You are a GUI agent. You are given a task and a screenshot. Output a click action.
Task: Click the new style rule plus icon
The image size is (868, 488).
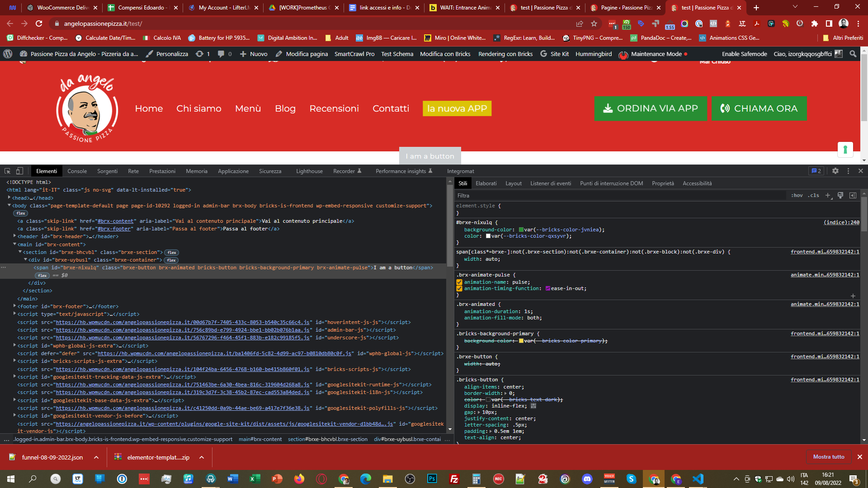828,196
